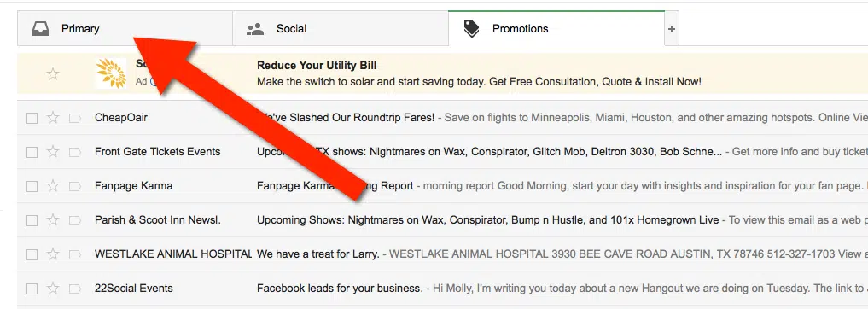Star the solar ad message

point(53,73)
